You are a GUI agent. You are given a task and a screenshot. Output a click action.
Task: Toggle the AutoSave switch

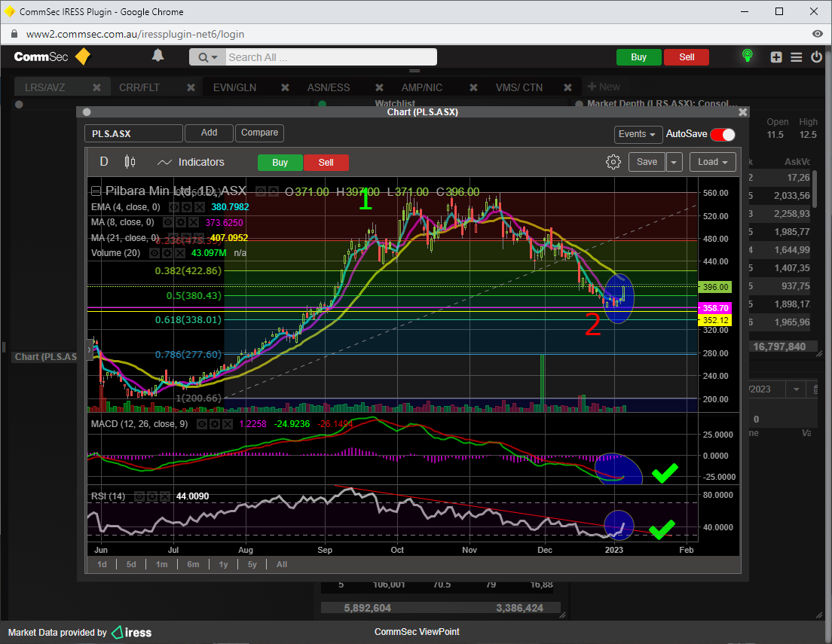point(723,135)
